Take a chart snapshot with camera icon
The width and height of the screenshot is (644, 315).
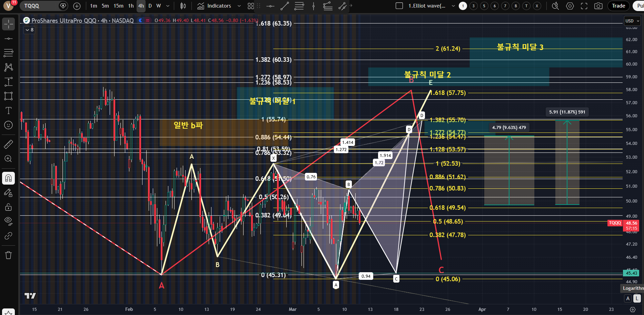[x=598, y=6]
